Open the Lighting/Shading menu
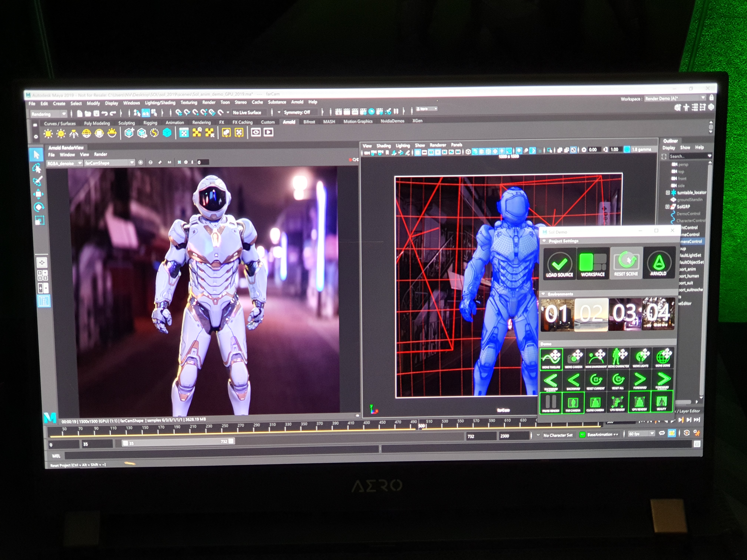747x560 pixels. tap(160, 103)
